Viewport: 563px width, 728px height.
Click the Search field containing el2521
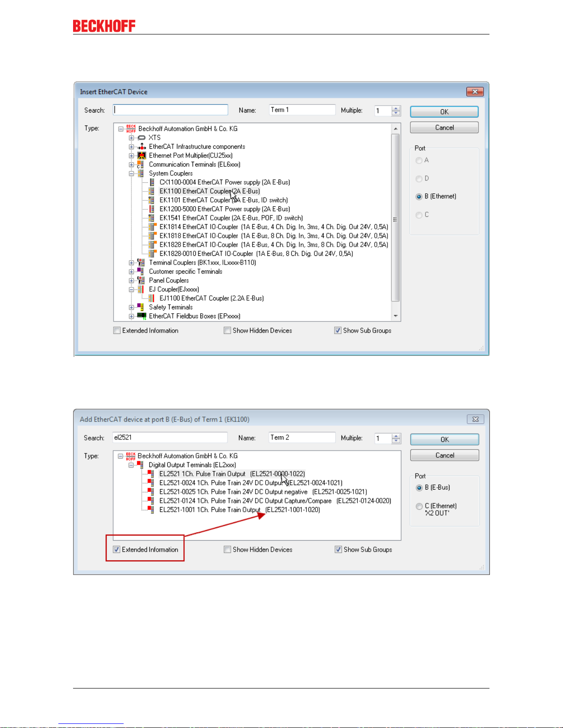pos(170,437)
